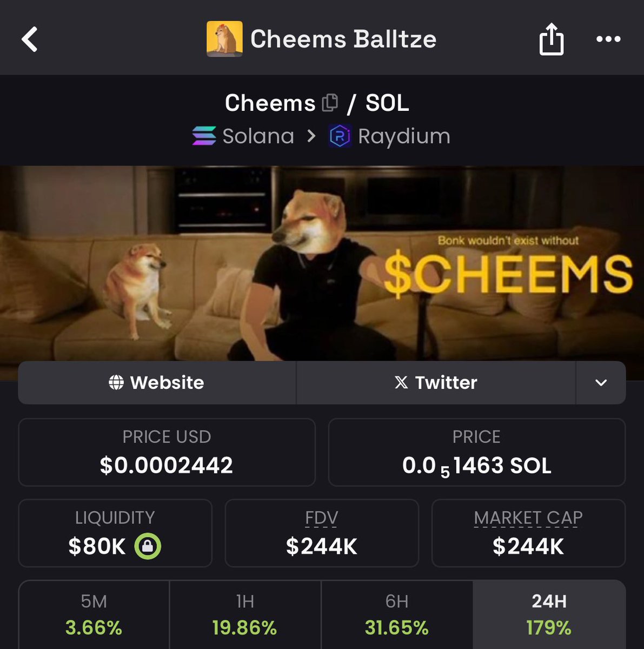644x649 pixels.
Task: Open the Twitter link
Action: tap(436, 382)
